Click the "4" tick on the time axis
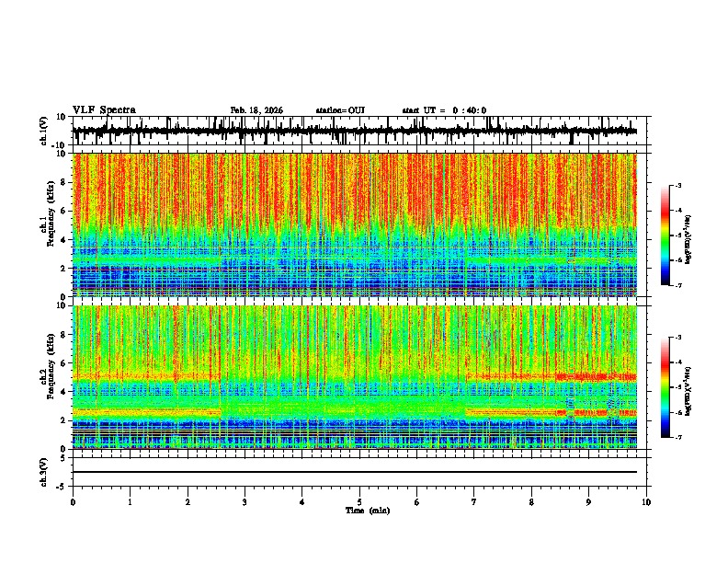This screenshot has width=728, height=563. pos(302,502)
